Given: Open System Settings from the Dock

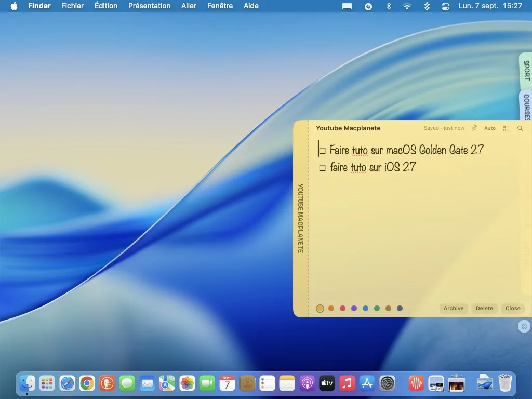Looking at the screenshot, I should click(x=387, y=384).
